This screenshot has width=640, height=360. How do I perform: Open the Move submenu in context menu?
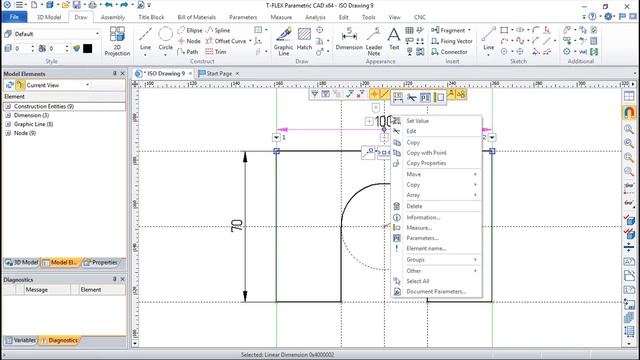(x=436, y=174)
